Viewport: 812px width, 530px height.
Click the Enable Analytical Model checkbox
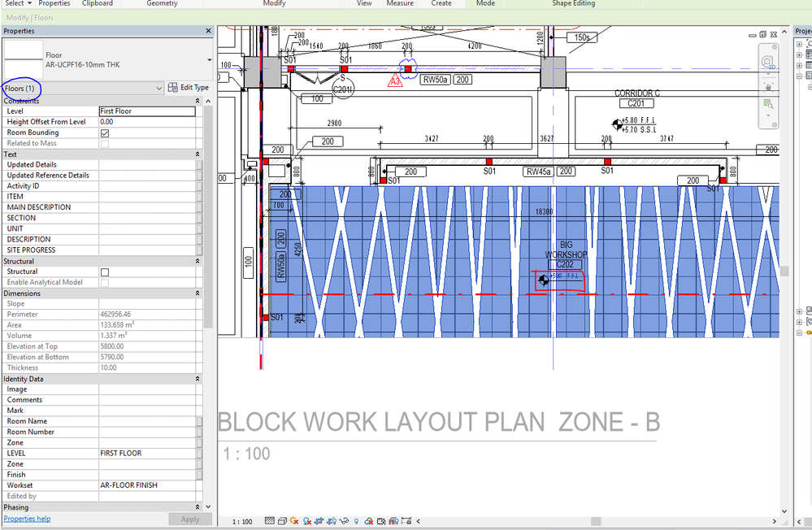click(x=105, y=283)
